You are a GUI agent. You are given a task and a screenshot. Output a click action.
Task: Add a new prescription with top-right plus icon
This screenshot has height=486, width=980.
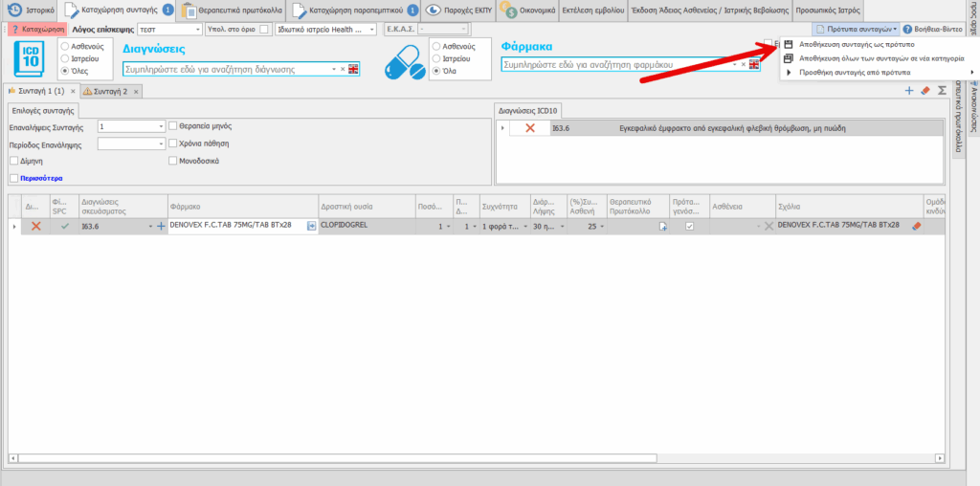click(x=909, y=91)
